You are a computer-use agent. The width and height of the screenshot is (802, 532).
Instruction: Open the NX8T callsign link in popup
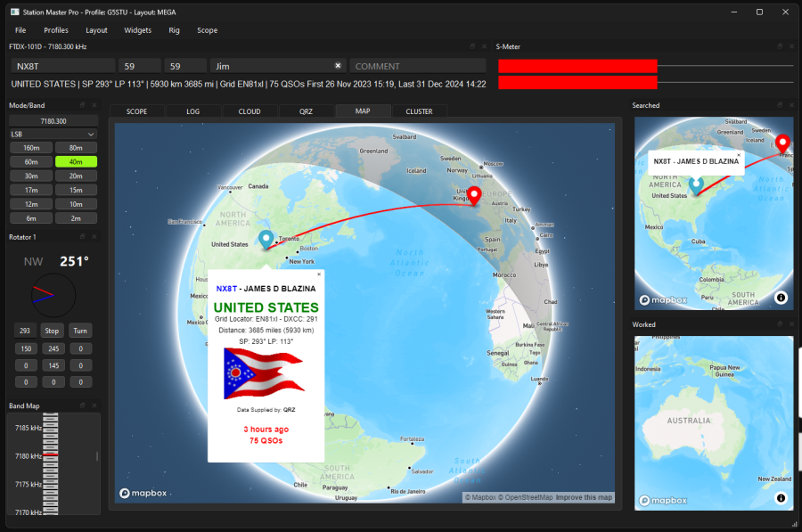[226, 289]
